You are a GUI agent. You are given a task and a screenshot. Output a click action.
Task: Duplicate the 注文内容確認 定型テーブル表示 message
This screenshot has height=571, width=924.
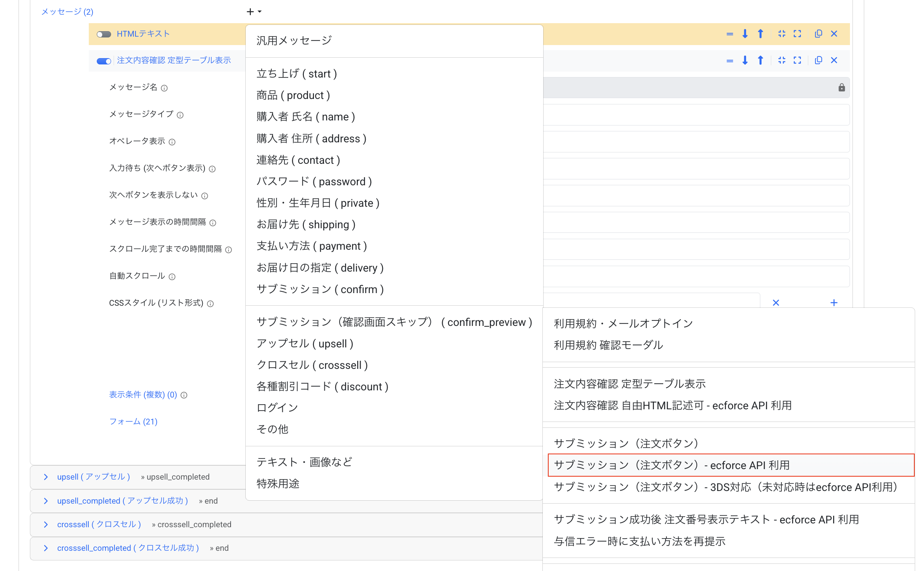click(x=818, y=60)
